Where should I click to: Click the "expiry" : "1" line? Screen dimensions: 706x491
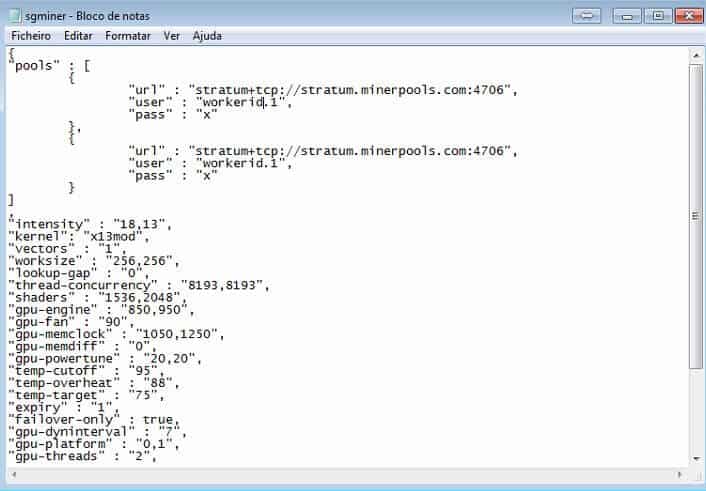(64, 406)
